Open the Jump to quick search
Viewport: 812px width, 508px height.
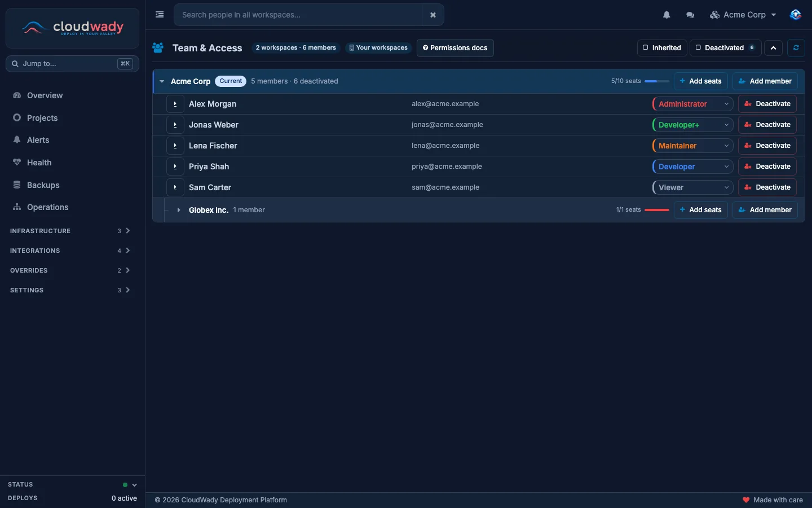point(72,64)
